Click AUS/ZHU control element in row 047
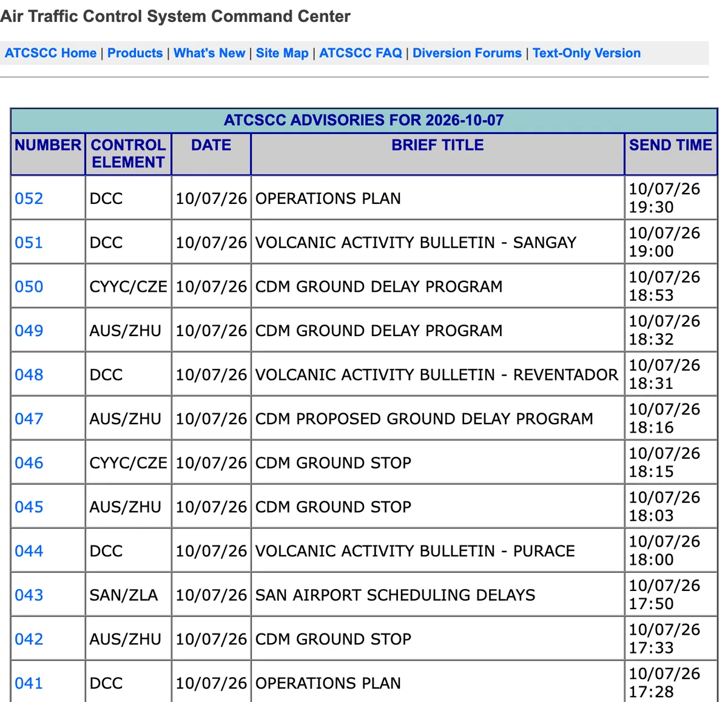 126,419
